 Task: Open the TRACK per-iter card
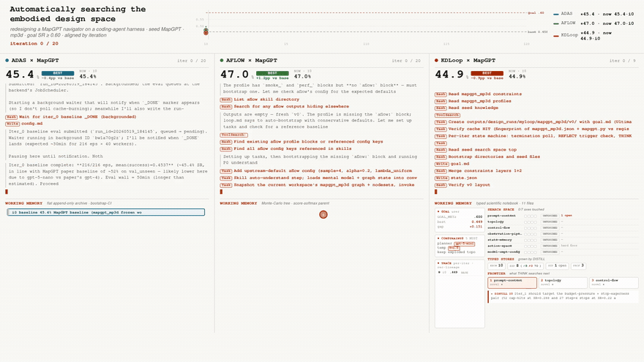(x=460, y=293)
